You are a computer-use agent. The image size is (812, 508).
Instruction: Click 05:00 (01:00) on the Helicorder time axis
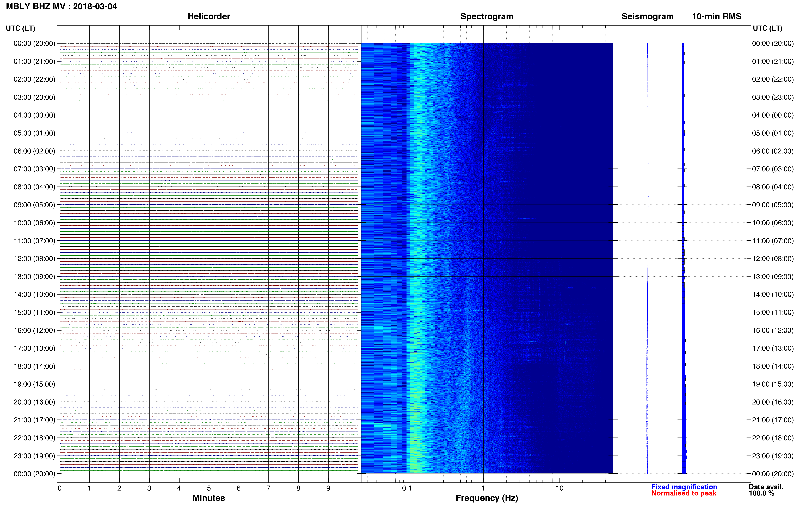point(34,133)
